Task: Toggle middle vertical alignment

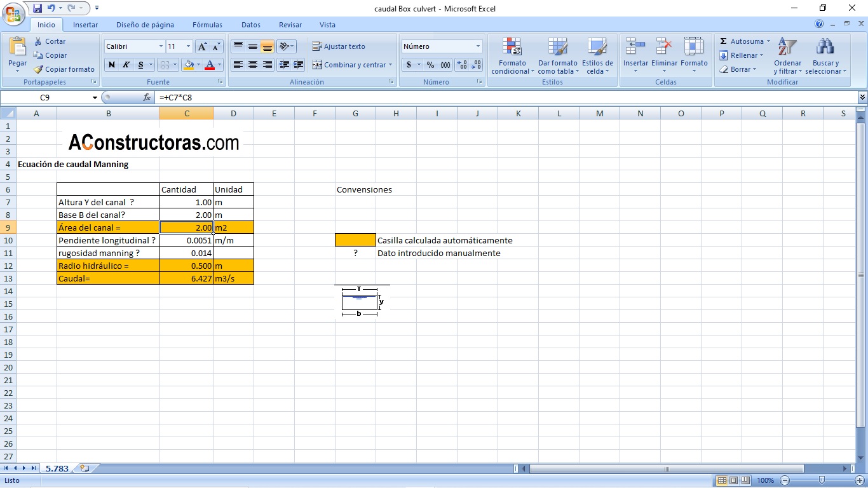Action: pos(253,46)
